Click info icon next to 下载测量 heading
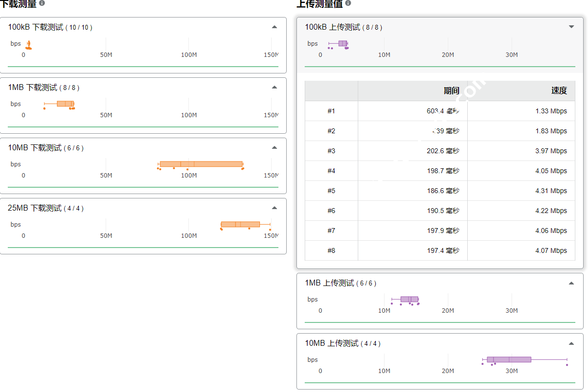The height and width of the screenshot is (392, 588). point(42,3)
